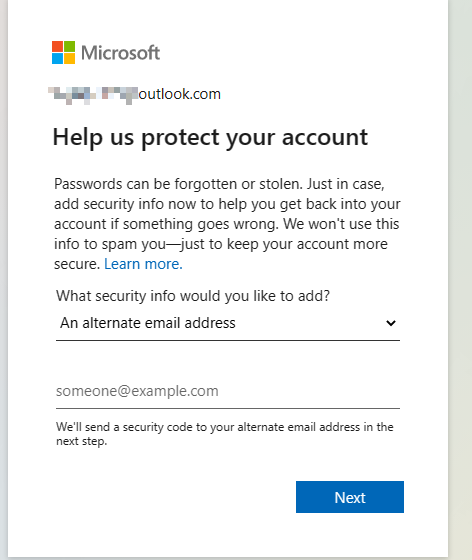Click the underline below the email input

click(x=228, y=408)
